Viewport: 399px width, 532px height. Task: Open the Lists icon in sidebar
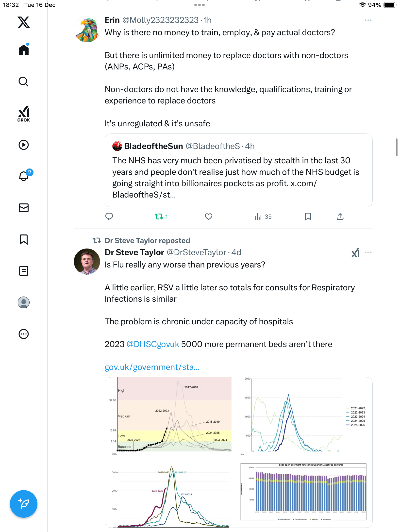(x=24, y=271)
